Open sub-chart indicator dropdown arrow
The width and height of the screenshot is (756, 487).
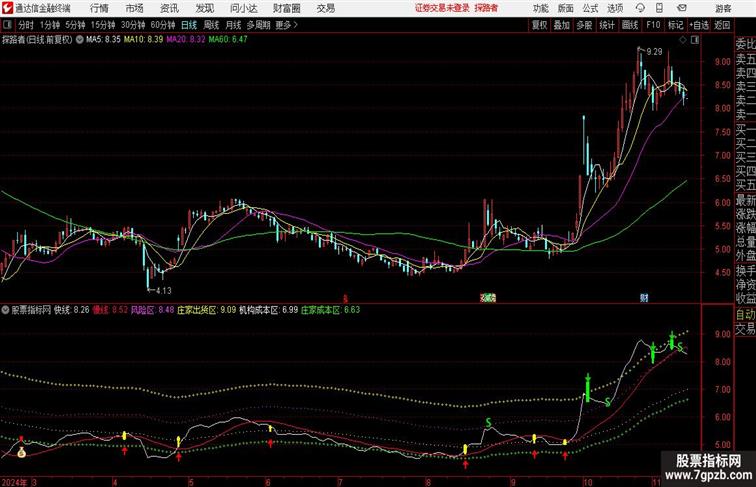point(5,310)
